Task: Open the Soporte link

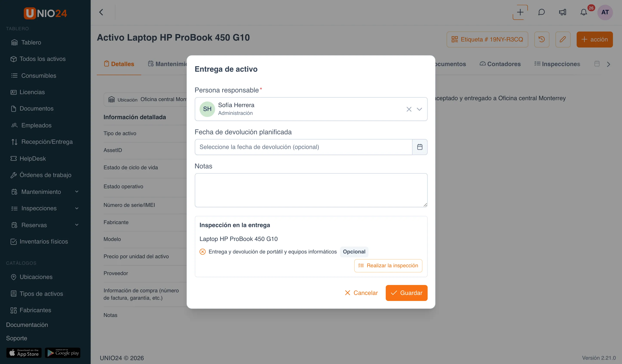Action: coord(17,338)
